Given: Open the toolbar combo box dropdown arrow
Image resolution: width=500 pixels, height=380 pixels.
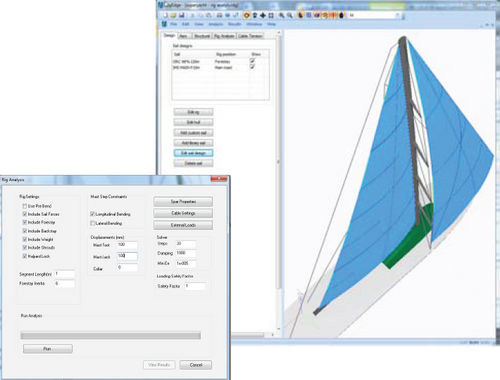Looking at the screenshot, I should click(397, 15).
